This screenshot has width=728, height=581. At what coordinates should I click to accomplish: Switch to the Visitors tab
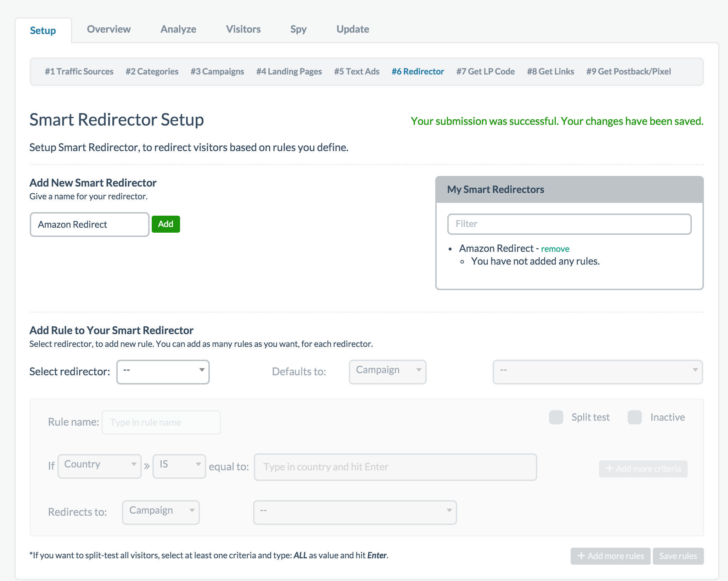[x=243, y=28]
